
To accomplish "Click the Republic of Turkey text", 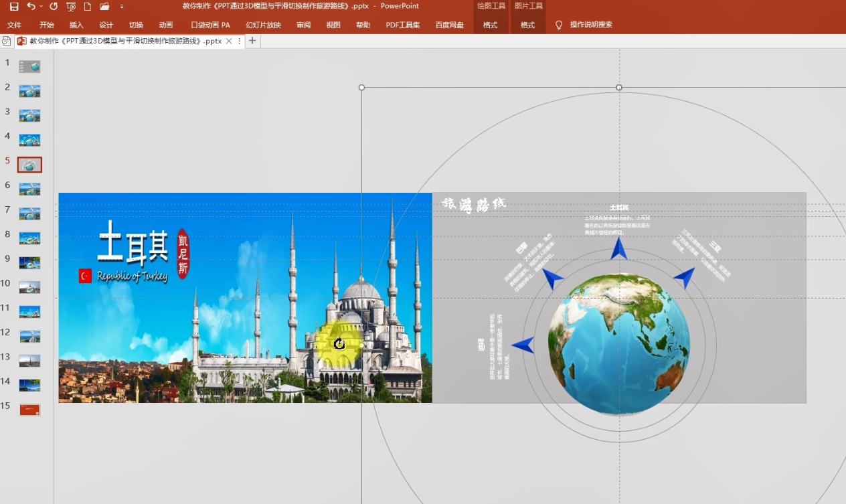I will [133, 276].
